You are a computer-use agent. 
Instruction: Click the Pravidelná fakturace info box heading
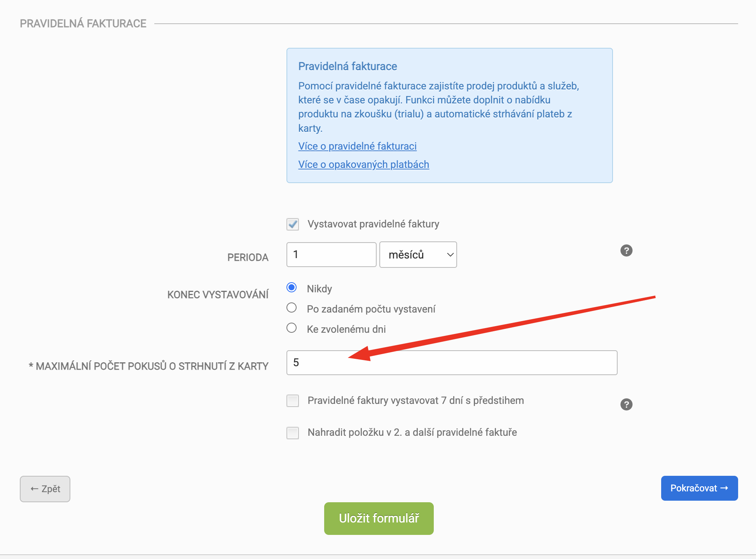point(347,66)
